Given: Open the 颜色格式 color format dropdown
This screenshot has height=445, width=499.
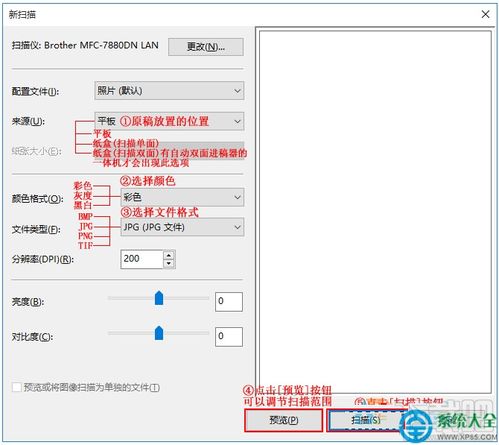Looking at the screenshot, I should 182,197.
